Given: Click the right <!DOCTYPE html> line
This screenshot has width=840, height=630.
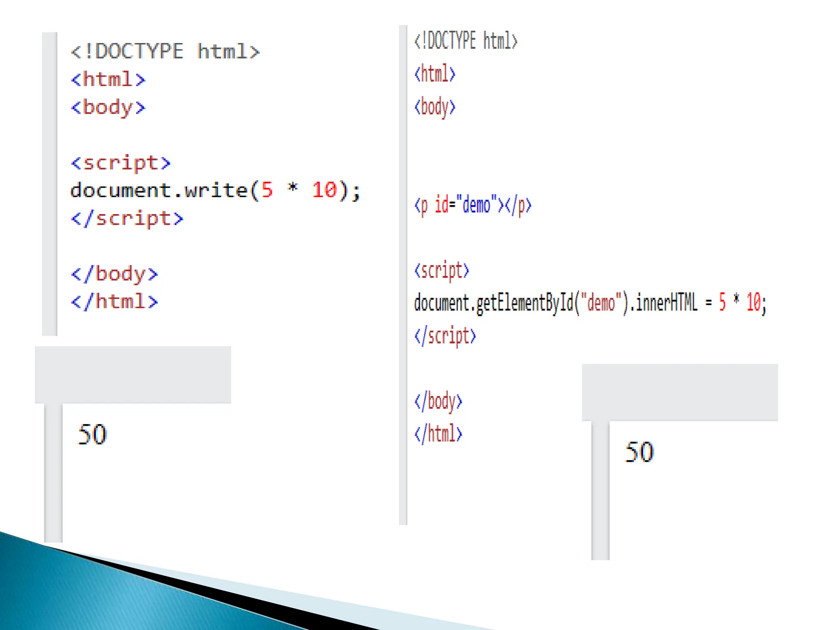Looking at the screenshot, I should tap(466, 41).
